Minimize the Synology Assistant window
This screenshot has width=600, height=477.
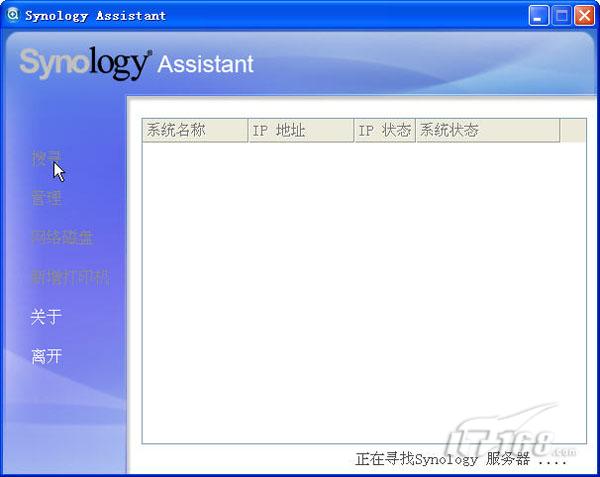(539, 16)
